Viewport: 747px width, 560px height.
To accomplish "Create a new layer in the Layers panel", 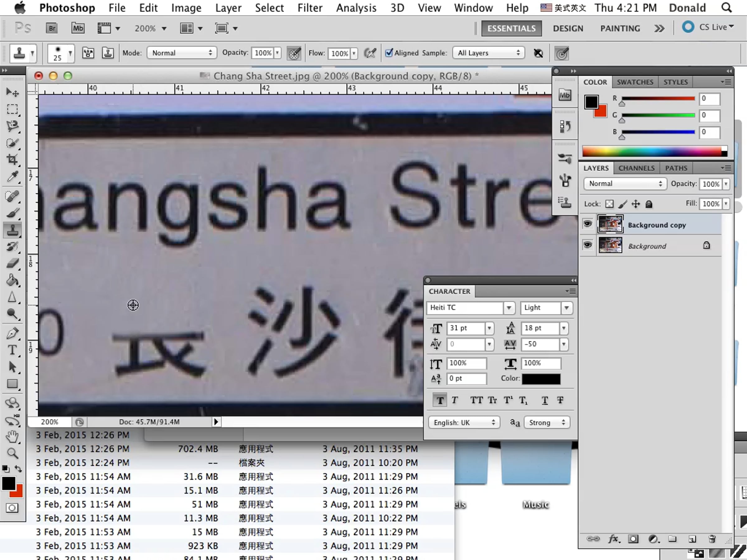I will (x=692, y=539).
